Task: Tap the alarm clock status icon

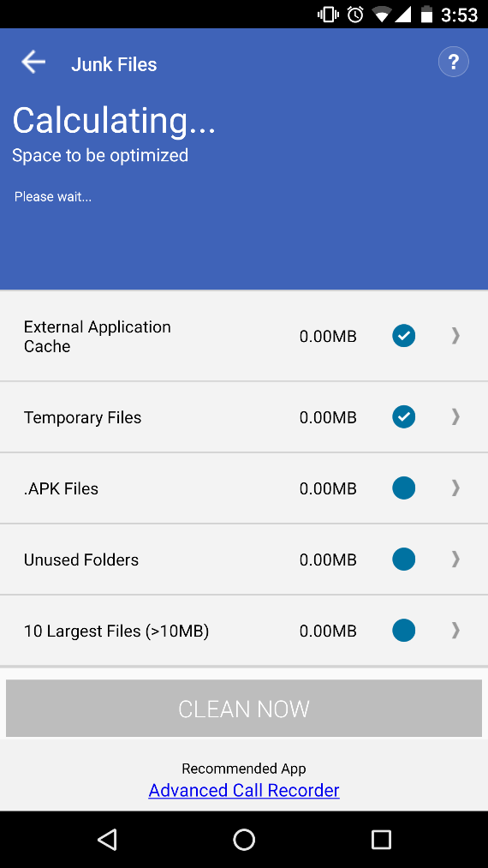Action: click(355, 15)
